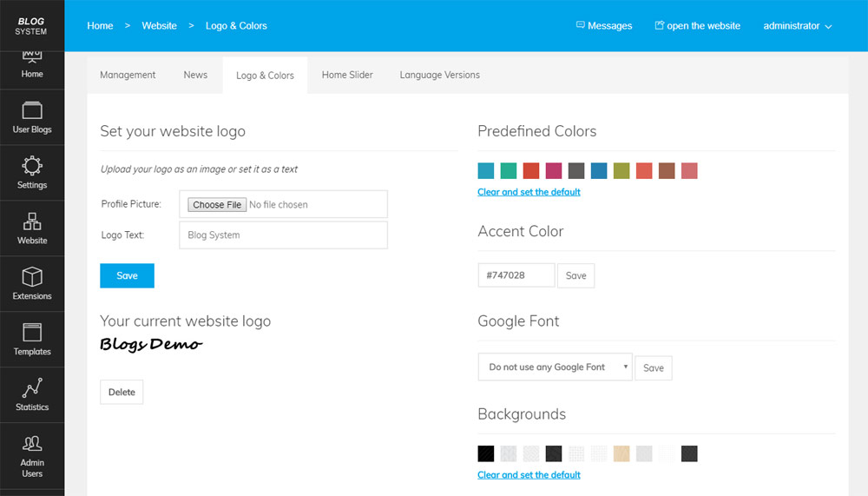Open Messages in top bar
868x496 pixels.
(x=604, y=26)
